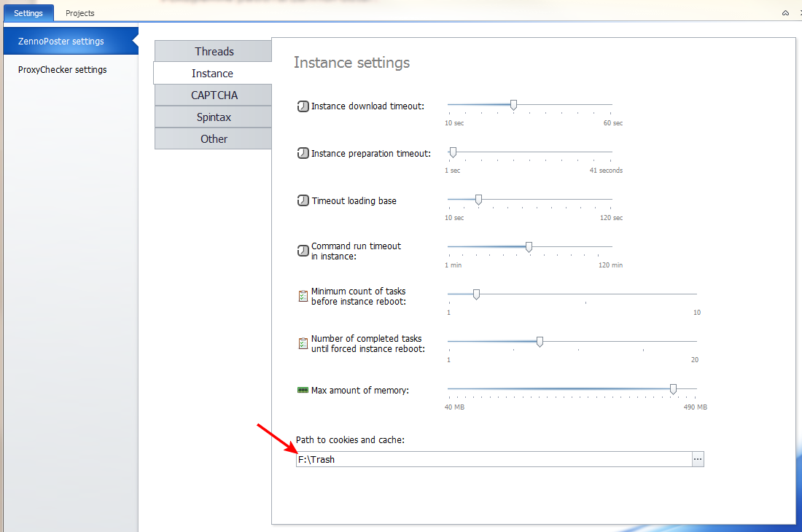802x532 pixels.
Task: Browse for cookies and cache folder with ellipsis button
Action: click(698, 459)
